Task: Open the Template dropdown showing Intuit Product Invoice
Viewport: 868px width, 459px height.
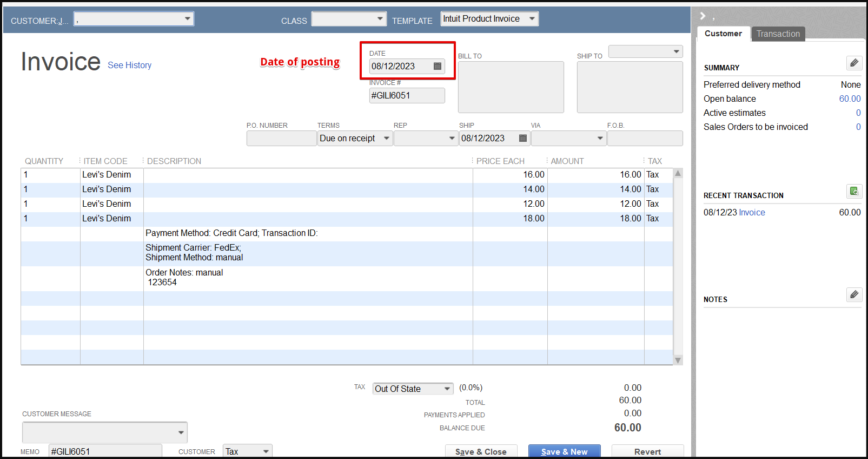Action: [x=532, y=19]
